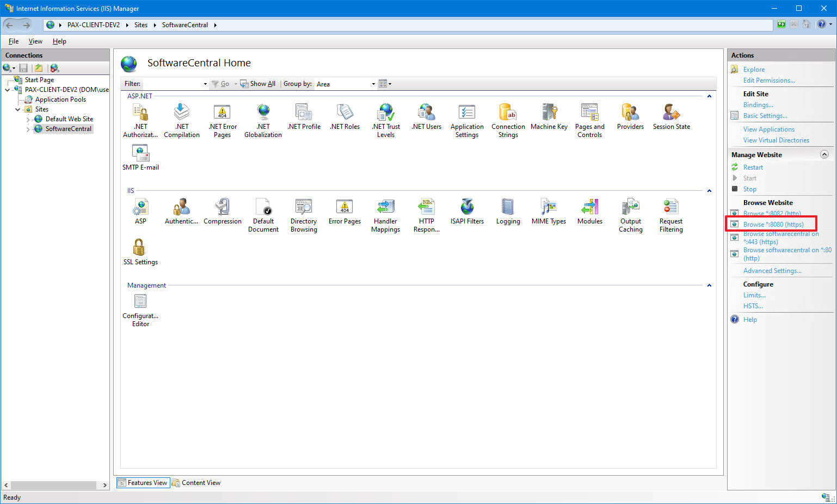Open the Logging feature icon
The image size is (837, 504).
click(x=508, y=211)
